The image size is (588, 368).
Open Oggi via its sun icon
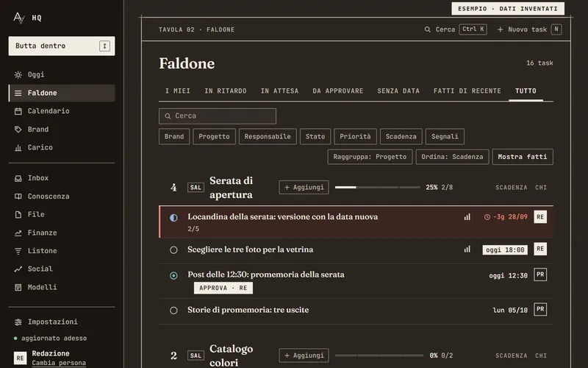[x=18, y=75]
